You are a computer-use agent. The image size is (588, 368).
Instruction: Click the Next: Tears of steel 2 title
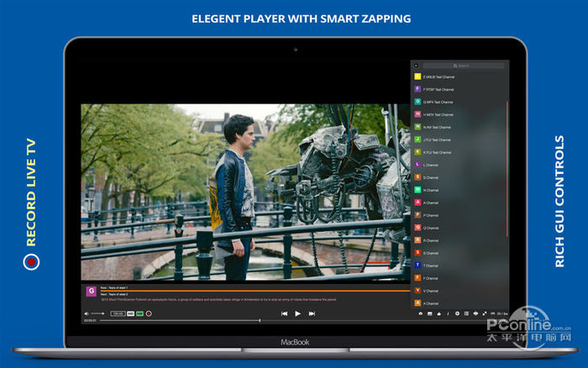tap(114, 294)
